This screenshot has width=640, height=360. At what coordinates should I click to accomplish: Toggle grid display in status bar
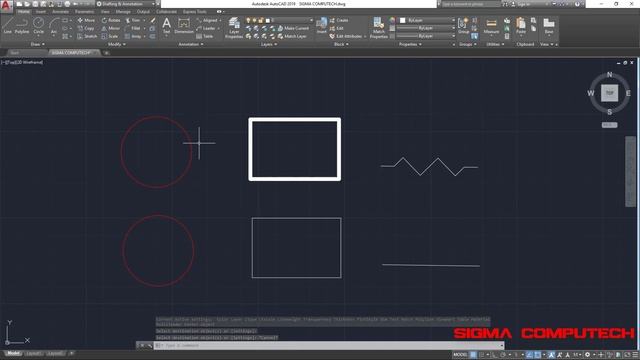[473, 355]
